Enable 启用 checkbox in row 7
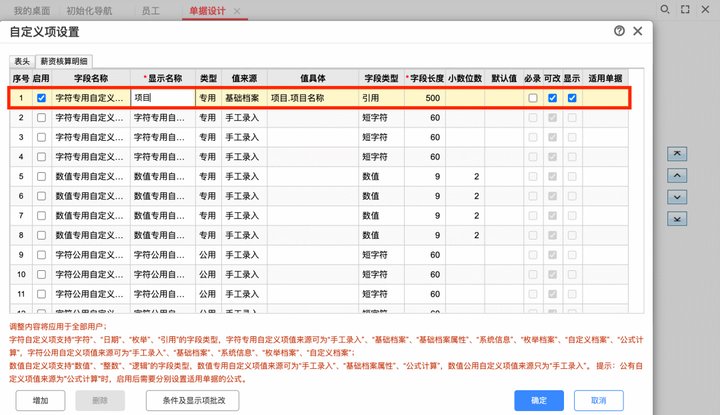Image resolution: width=720 pixels, height=415 pixels. (41, 215)
